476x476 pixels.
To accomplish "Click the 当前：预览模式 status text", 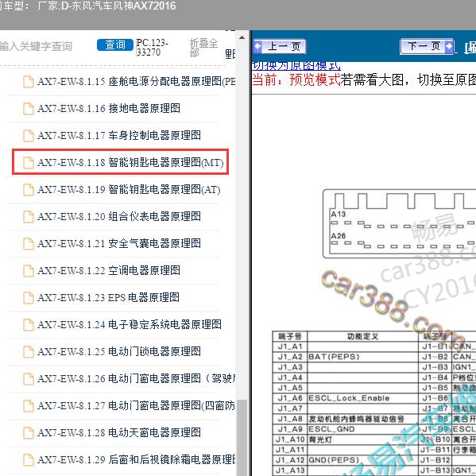I will tap(296, 80).
